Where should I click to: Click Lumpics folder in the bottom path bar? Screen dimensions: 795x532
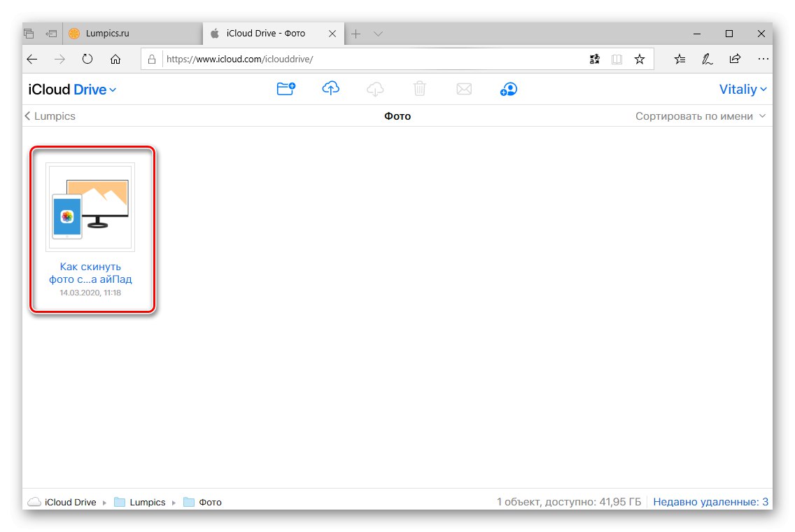[140, 502]
